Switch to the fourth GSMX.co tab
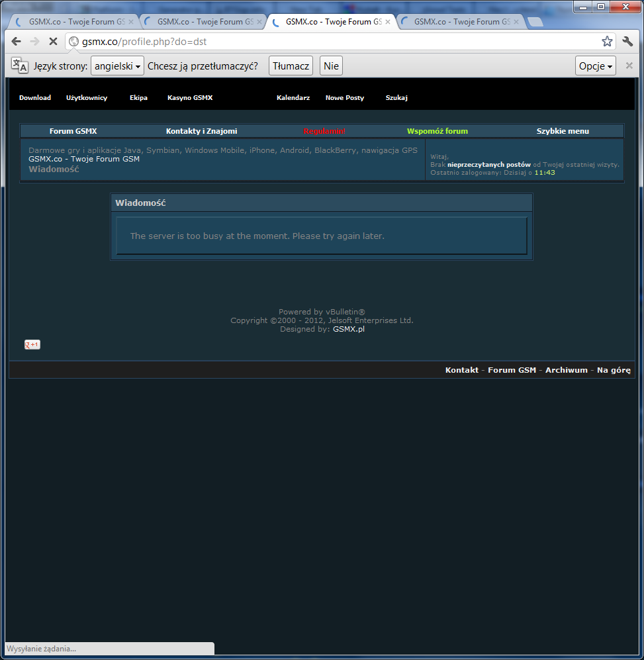The height and width of the screenshot is (660, 644). tap(457, 22)
